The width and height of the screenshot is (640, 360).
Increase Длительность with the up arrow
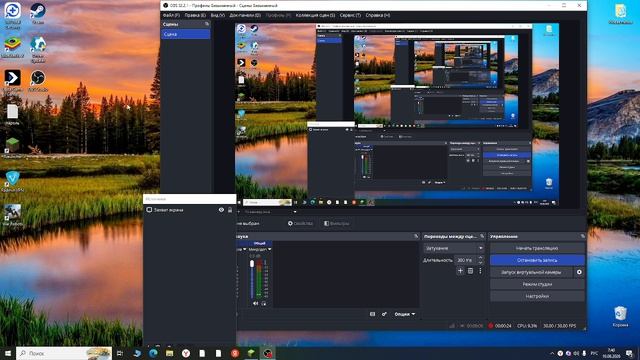(480, 258)
